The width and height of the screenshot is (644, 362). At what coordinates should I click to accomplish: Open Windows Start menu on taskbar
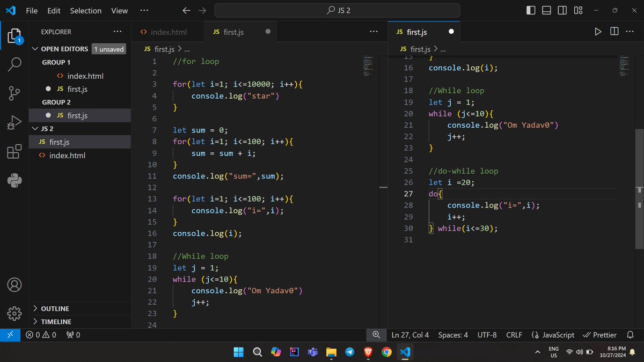(239, 352)
